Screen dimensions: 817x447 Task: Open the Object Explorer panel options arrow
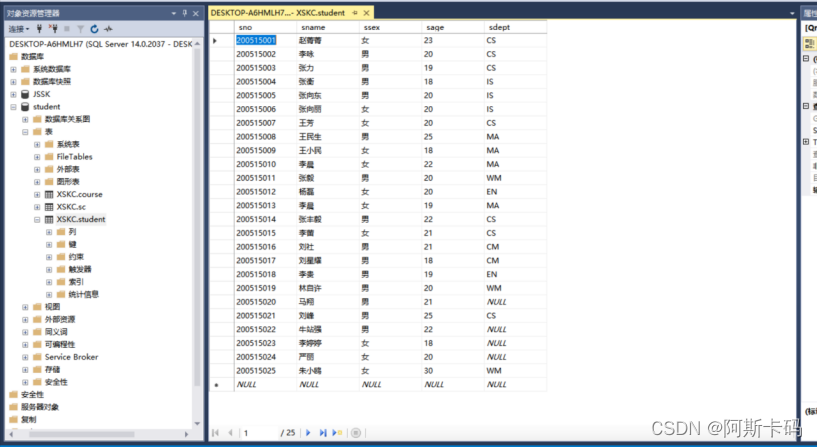(174, 13)
